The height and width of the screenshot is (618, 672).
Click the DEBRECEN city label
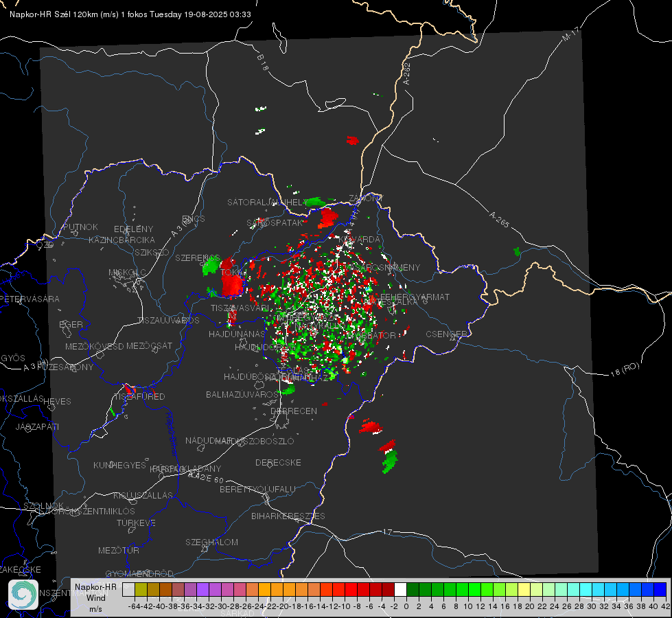(x=294, y=411)
